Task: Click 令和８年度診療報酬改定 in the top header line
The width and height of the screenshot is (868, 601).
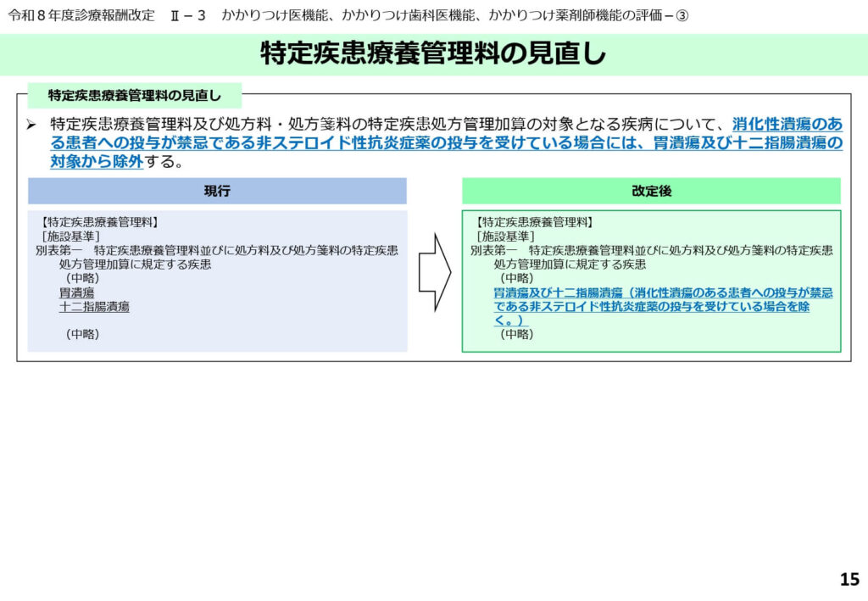Action: tap(81, 16)
